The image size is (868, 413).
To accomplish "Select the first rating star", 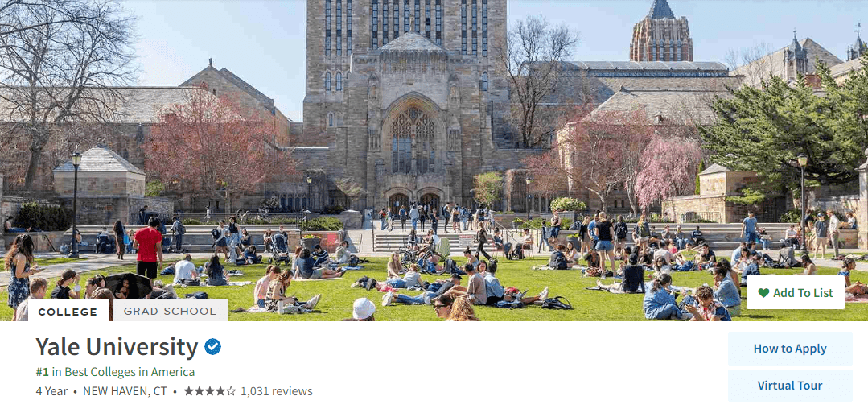I will point(189,391).
